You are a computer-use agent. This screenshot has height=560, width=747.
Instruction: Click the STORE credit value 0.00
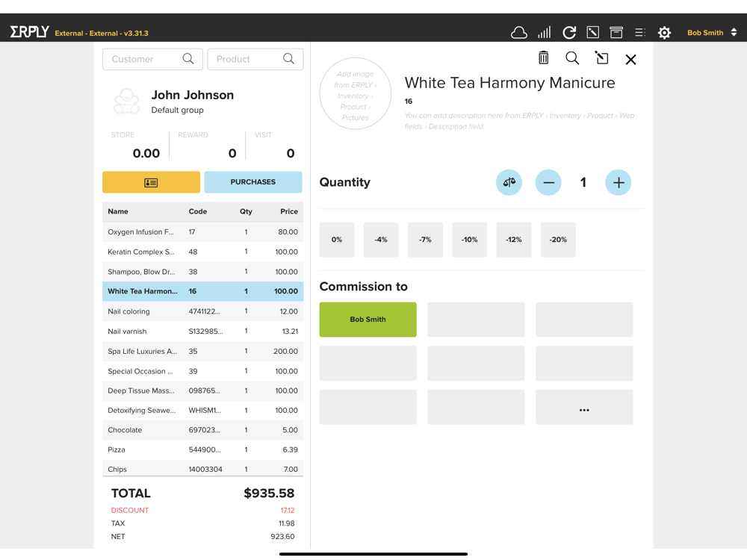click(146, 153)
